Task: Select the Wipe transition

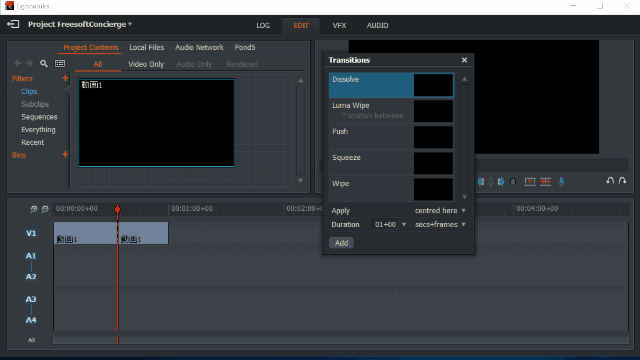Action: 391,189
